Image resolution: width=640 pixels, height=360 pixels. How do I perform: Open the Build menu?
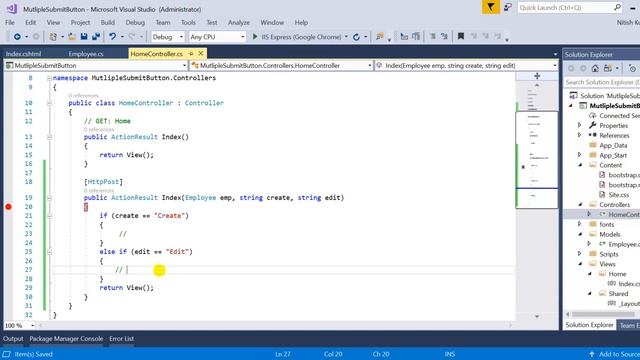pos(108,22)
